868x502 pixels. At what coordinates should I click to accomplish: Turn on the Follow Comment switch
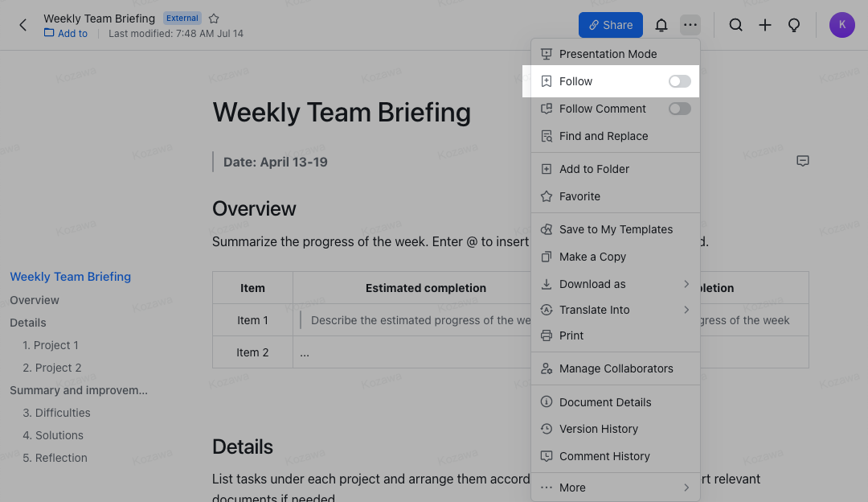click(x=679, y=109)
